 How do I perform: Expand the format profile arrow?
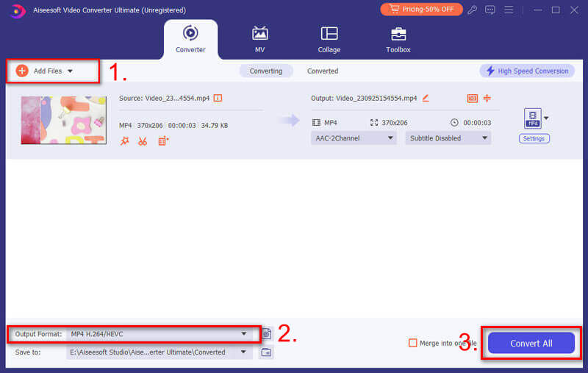546,118
